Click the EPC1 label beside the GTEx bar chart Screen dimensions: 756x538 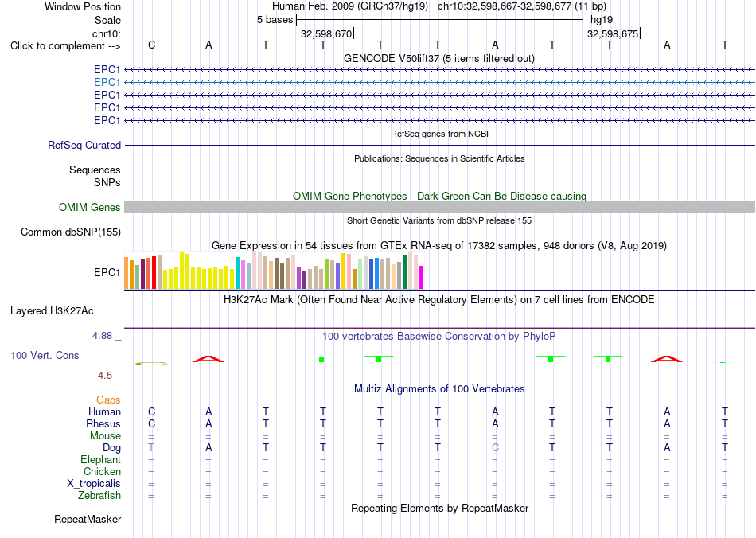click(x=107, y=272)
